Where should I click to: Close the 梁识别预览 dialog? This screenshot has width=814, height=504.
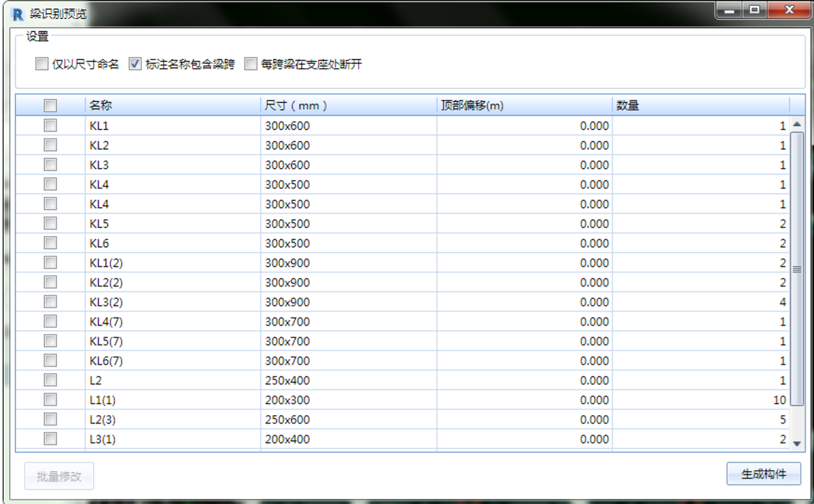[789, 10]
